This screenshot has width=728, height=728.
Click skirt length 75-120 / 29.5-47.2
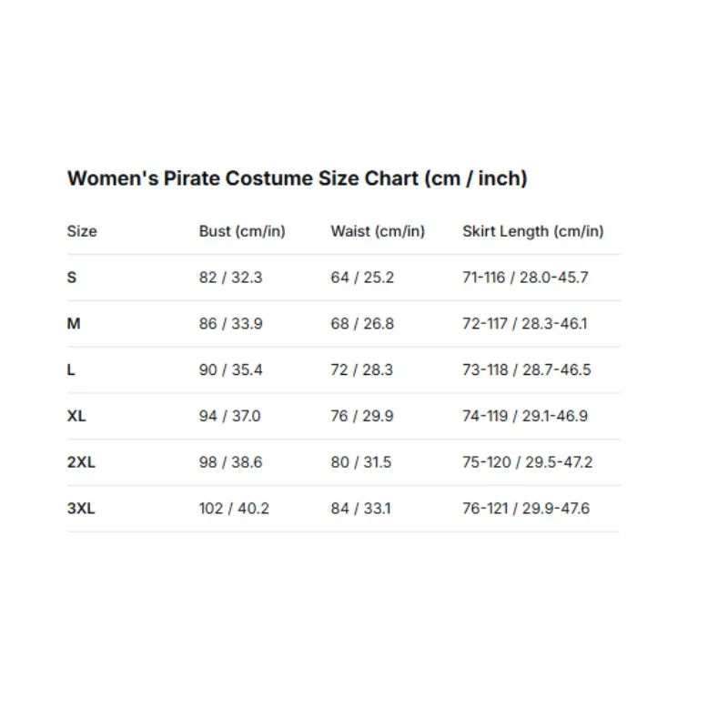pyautogui.click(x=528, y=462)
